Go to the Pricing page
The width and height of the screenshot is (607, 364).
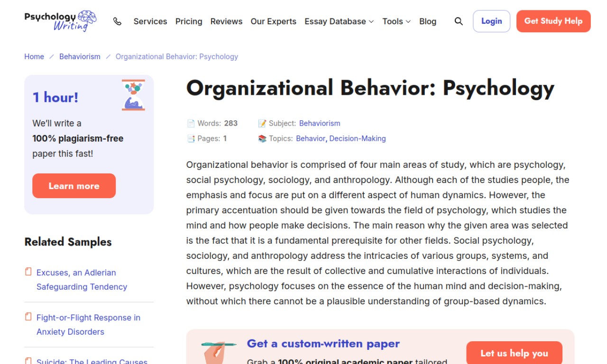(189, 21)
